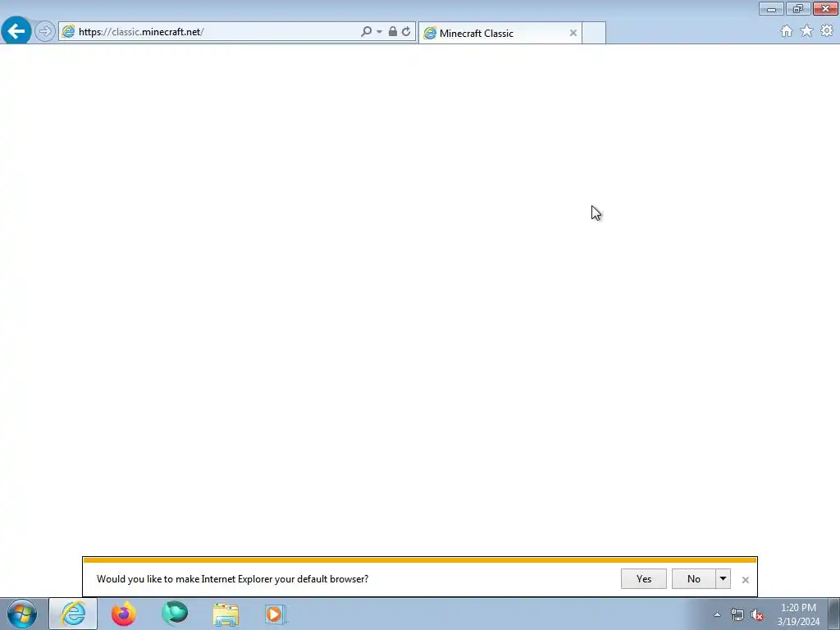Launch Windows Media Player from taskbar

[x=276, y=614]
